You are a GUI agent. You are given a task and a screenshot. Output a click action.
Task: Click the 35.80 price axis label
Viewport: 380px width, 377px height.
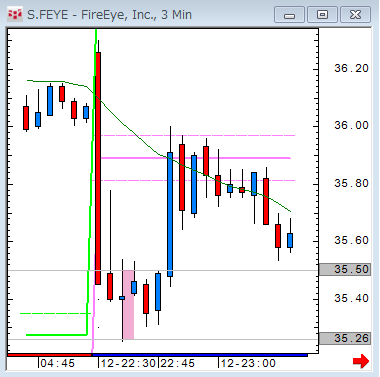click(351, 183)
